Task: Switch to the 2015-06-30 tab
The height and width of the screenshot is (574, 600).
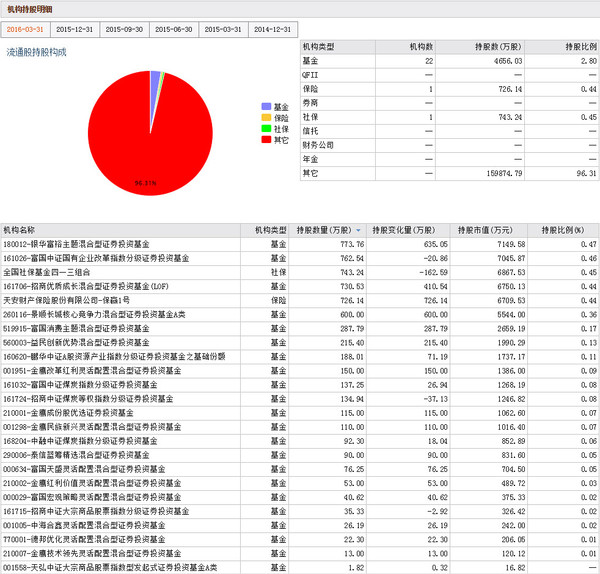Action: [x=175, y=30]
